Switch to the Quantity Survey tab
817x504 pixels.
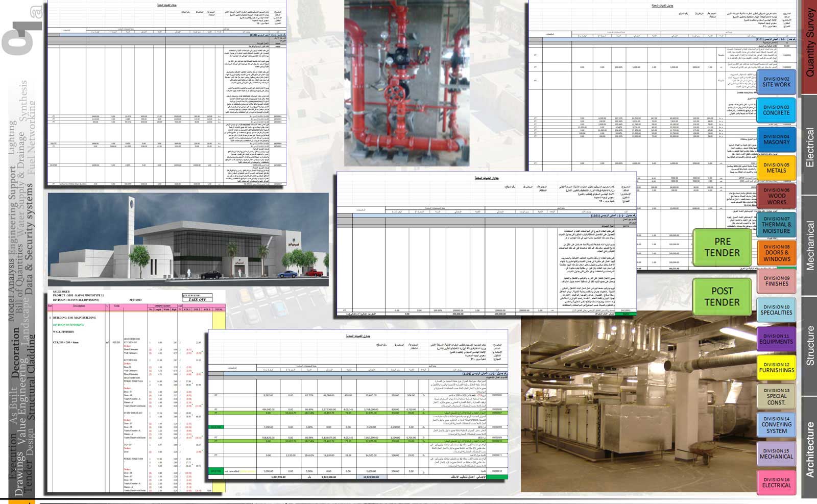[x=809, y=43]
